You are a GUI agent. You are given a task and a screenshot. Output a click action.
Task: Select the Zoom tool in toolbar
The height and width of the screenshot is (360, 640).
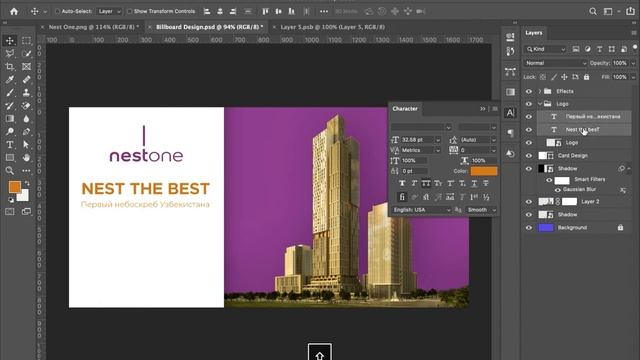click(x=10, y=171)
